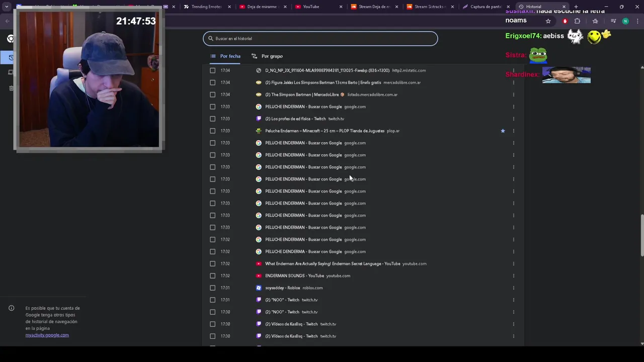This screenshot has height=362, width=644.
Task: Open the tab search dropdown arrow
Action: point(7,7)
